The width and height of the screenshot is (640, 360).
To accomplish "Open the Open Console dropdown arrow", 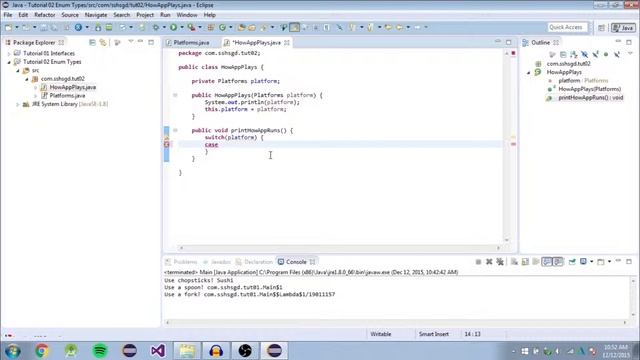I will pos(609,262).
